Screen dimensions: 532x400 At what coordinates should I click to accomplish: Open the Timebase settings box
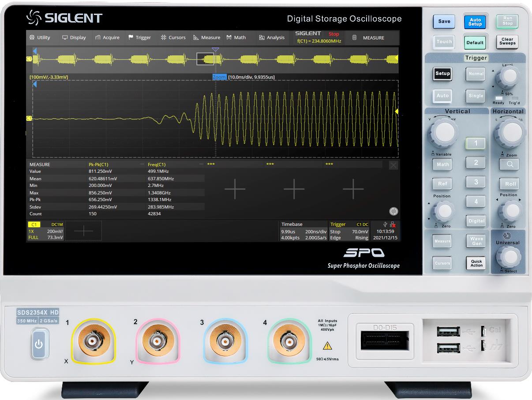point(303,231)
